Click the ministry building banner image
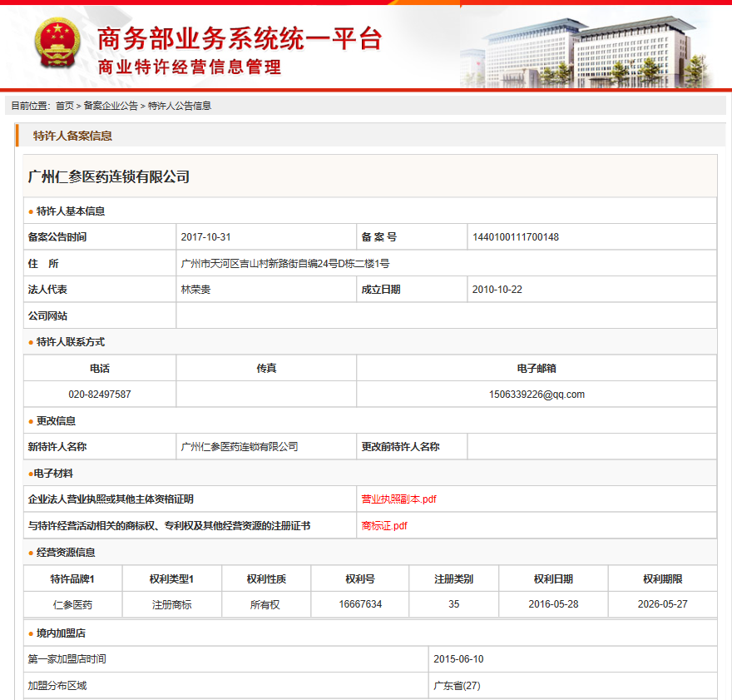 pos(586,52)
